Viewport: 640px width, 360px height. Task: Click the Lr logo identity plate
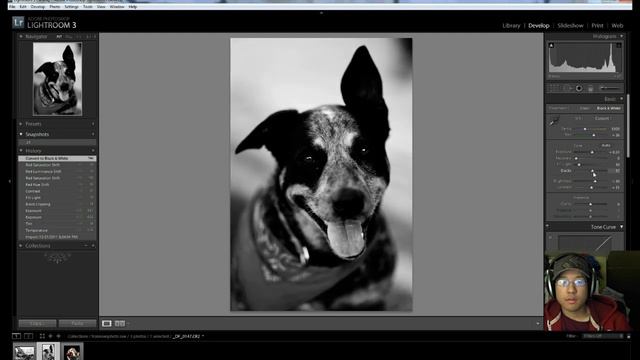[18, 22]
